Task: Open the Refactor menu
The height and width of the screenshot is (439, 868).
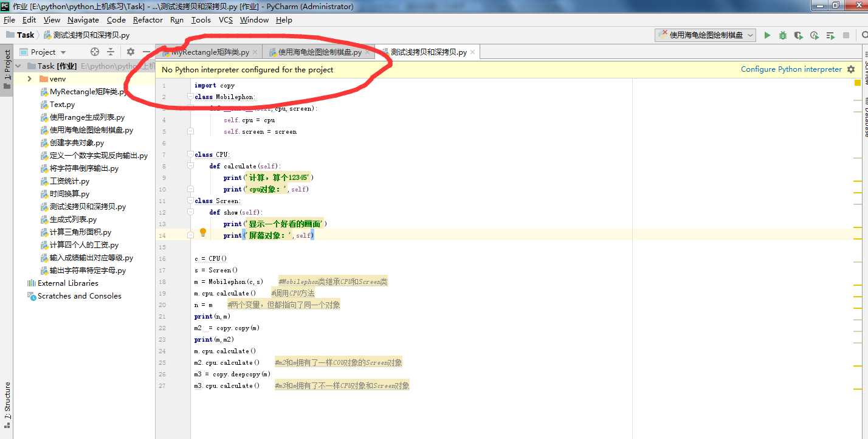Action: click(148, 19)
